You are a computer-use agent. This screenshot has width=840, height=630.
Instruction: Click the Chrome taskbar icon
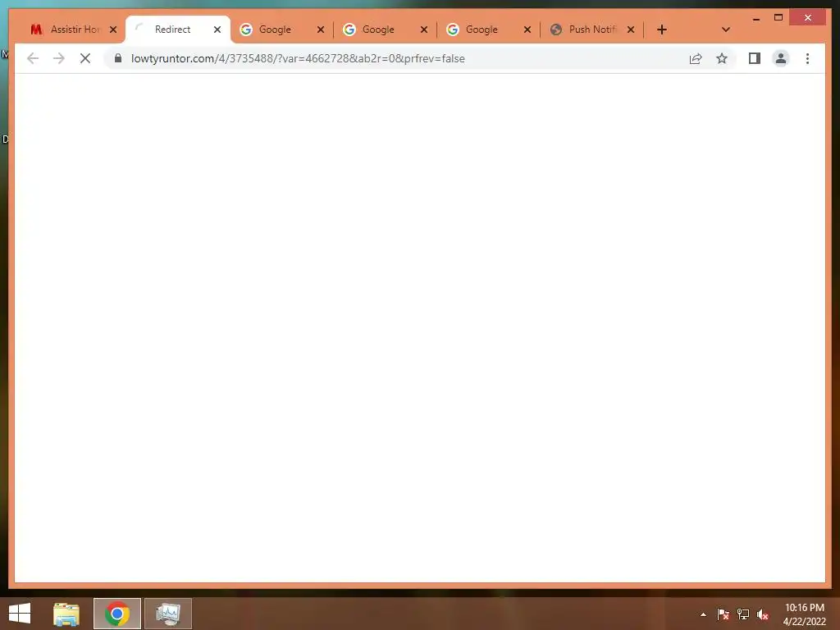(117, 614)
